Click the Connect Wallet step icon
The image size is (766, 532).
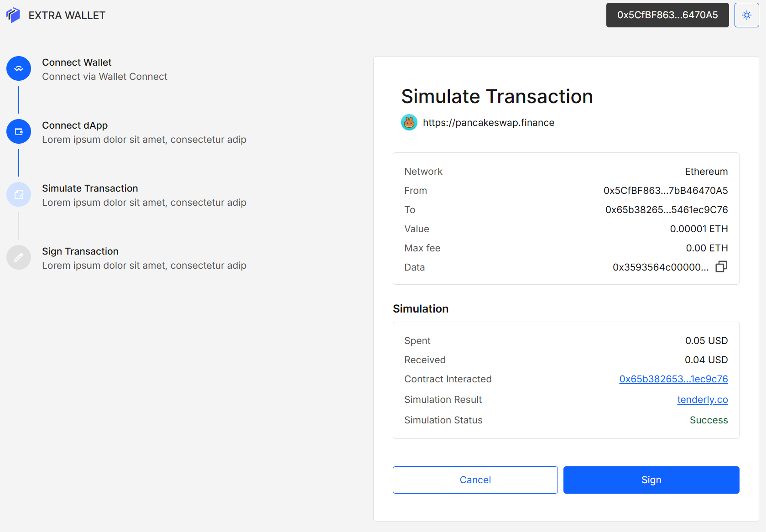pos(19,68)
